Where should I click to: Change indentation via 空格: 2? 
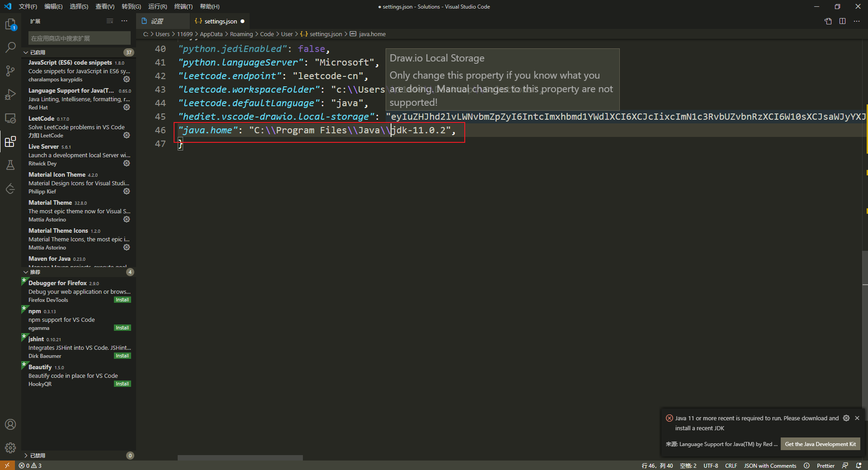[688, 465]
